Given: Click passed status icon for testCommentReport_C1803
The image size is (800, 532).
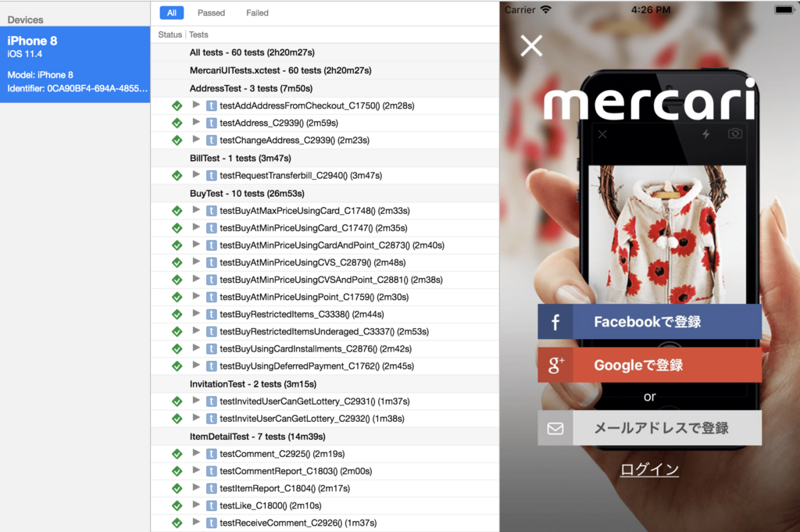Looking at the screenshot, I should [177, 471].
